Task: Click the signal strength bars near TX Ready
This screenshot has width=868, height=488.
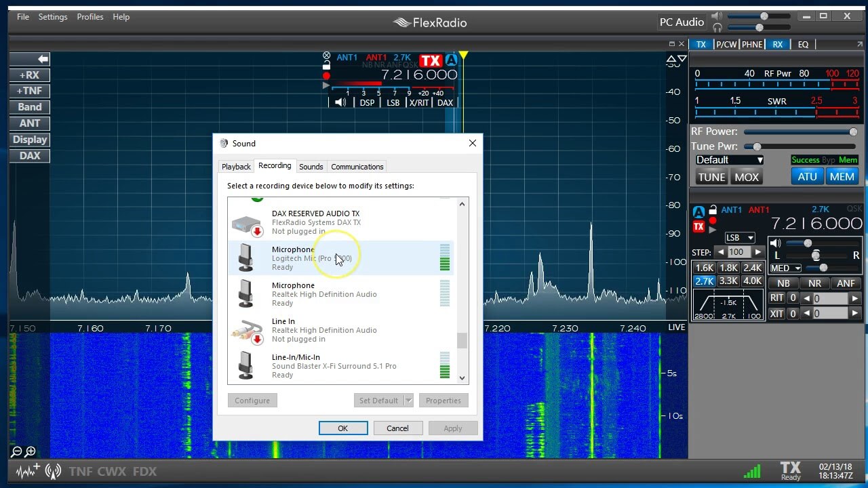Action: pos(753,470)
